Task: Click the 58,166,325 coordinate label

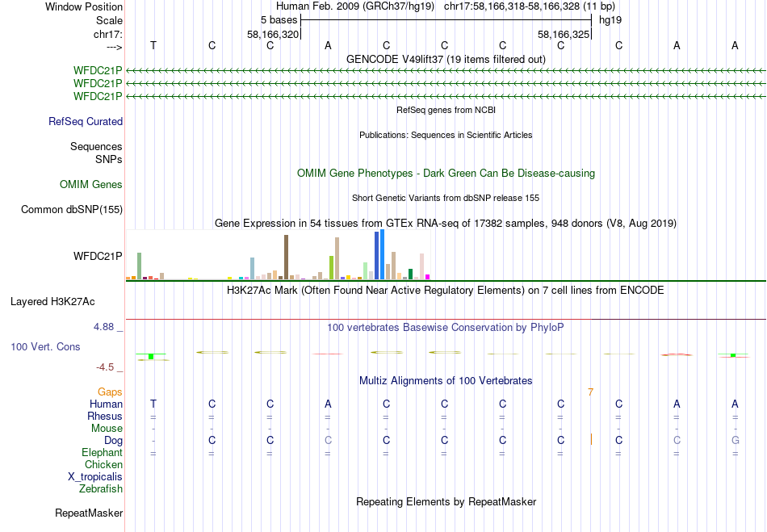Action: [x=563, y=34]
